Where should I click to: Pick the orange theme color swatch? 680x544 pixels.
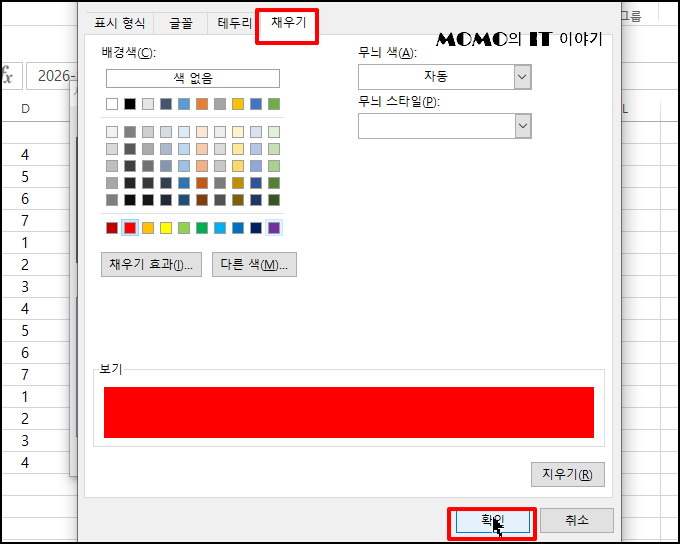tap(202, 104)
